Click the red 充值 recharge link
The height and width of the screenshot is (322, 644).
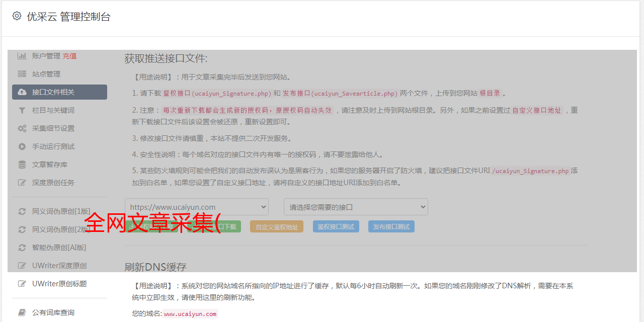(x=69, y=56)
